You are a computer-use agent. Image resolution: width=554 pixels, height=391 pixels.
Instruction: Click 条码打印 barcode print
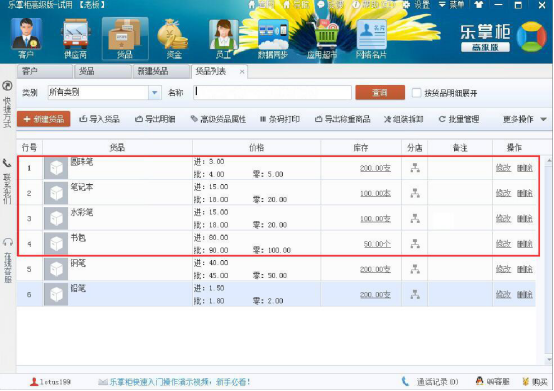point(280,119)
